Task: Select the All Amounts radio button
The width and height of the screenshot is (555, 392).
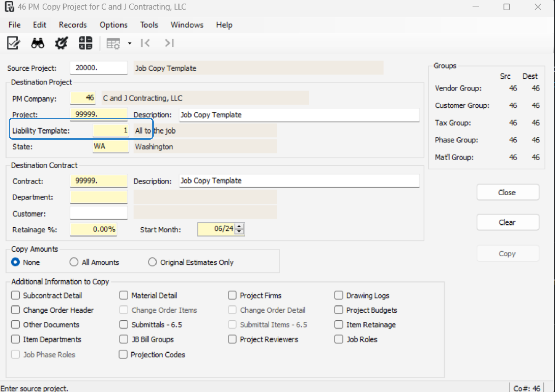Action: coord(74,262)
